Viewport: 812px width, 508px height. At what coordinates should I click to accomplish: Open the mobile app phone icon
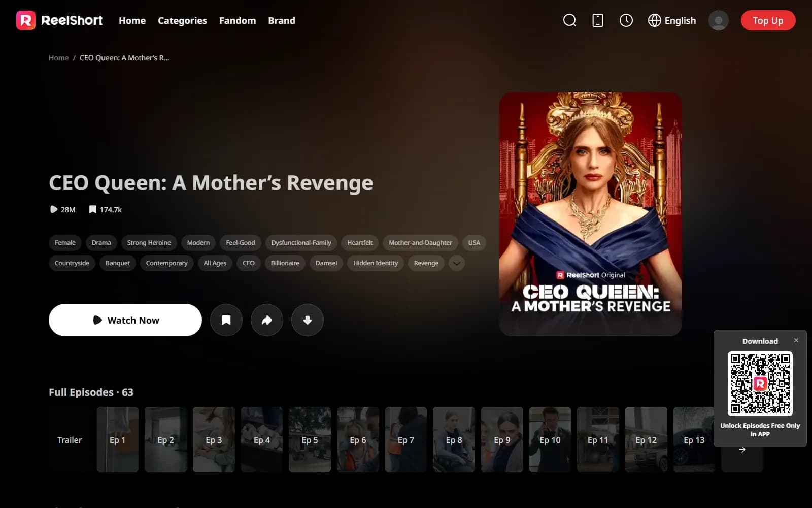598,20
